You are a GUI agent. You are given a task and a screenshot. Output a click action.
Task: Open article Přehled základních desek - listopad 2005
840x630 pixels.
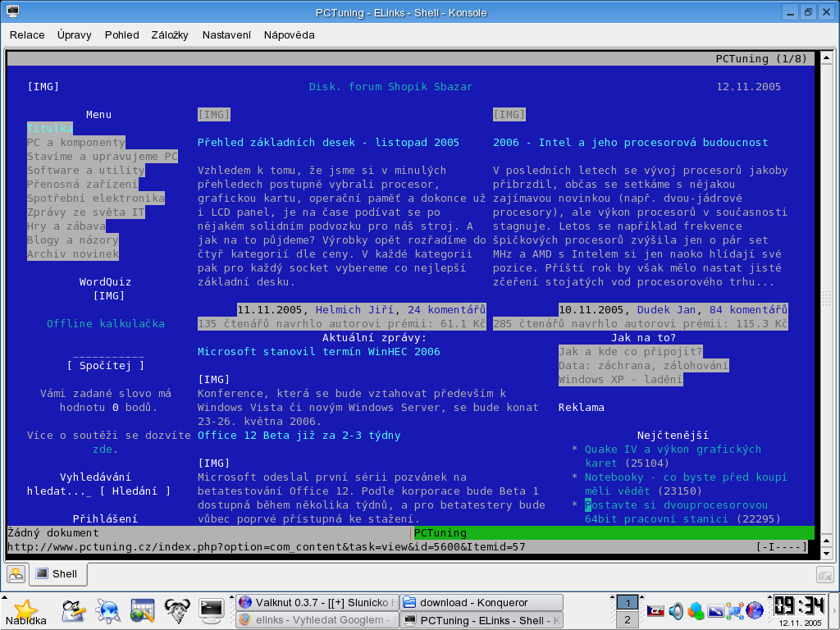point(328,143)
